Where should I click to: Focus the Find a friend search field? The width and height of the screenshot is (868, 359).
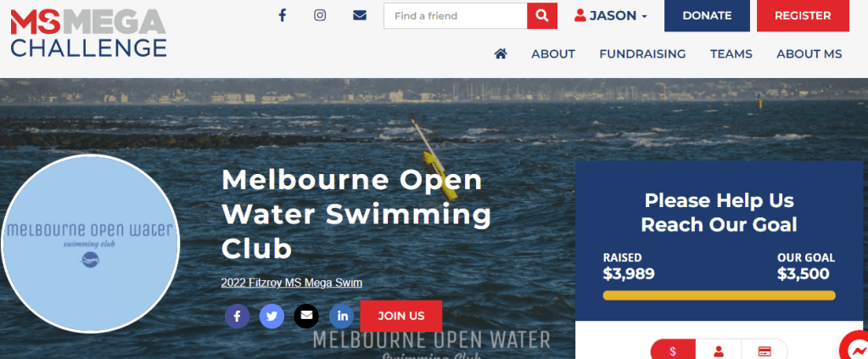pos(455,15)
